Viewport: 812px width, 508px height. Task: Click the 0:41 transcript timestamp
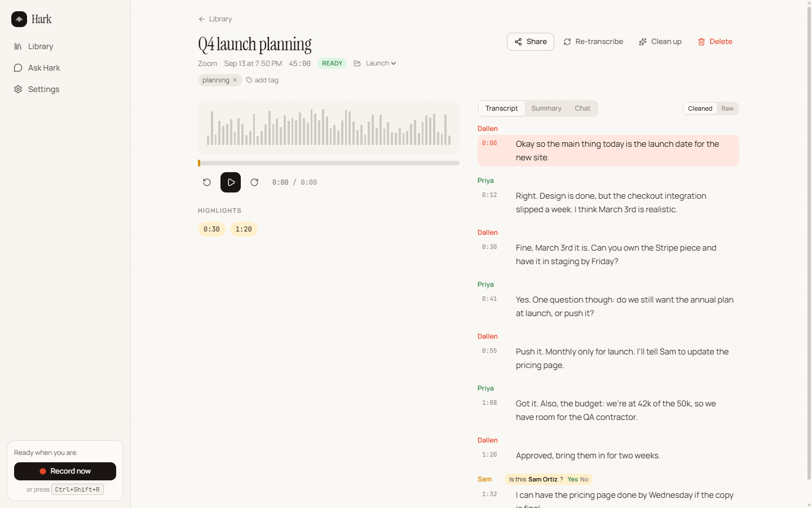[489, 299]
